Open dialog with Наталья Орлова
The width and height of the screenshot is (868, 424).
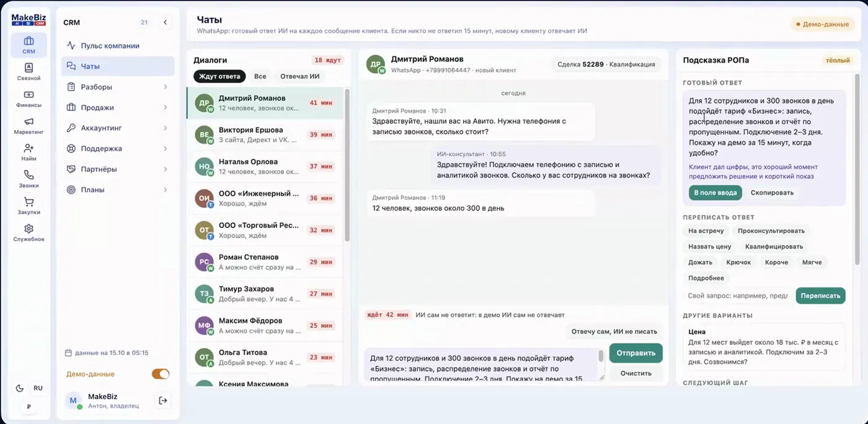(x=265, y=167)
